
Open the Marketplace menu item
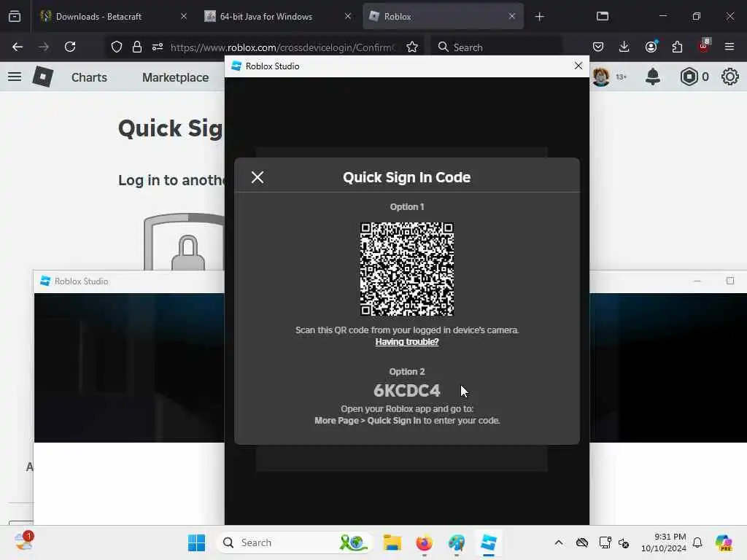tap(175, 77)
